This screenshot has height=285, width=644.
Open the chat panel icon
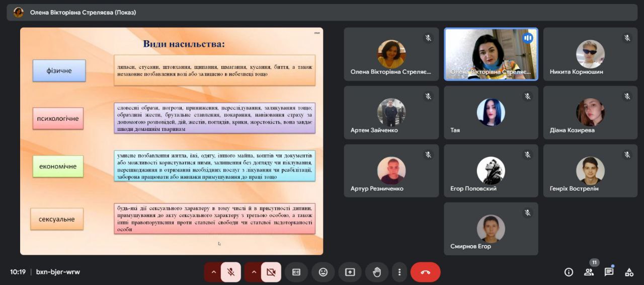[609, 272]
